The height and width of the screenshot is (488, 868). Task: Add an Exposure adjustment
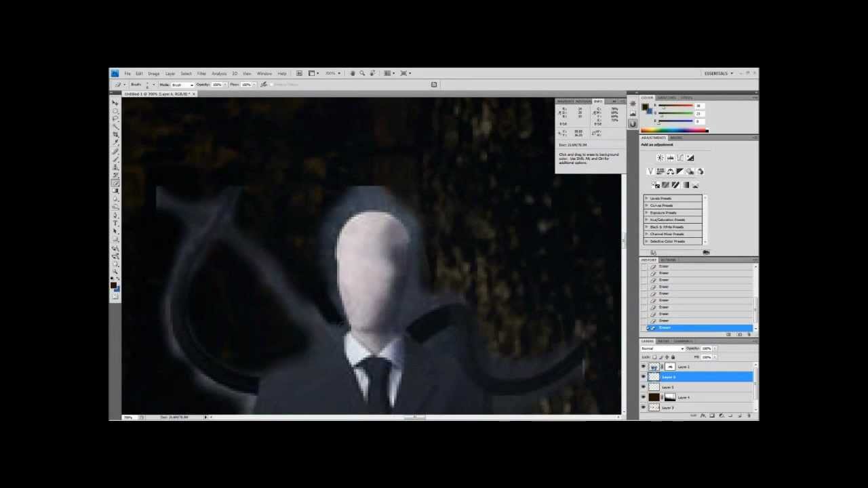(690, 158)
